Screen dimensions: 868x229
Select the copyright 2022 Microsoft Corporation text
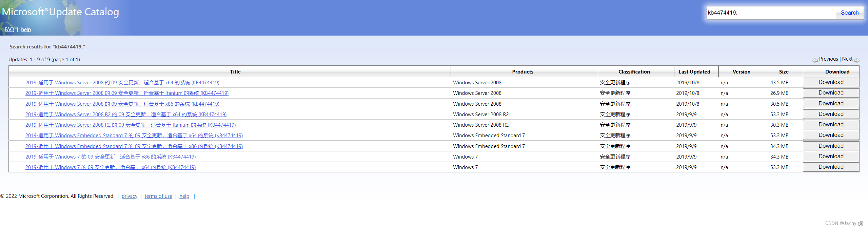tap(57, 196)
